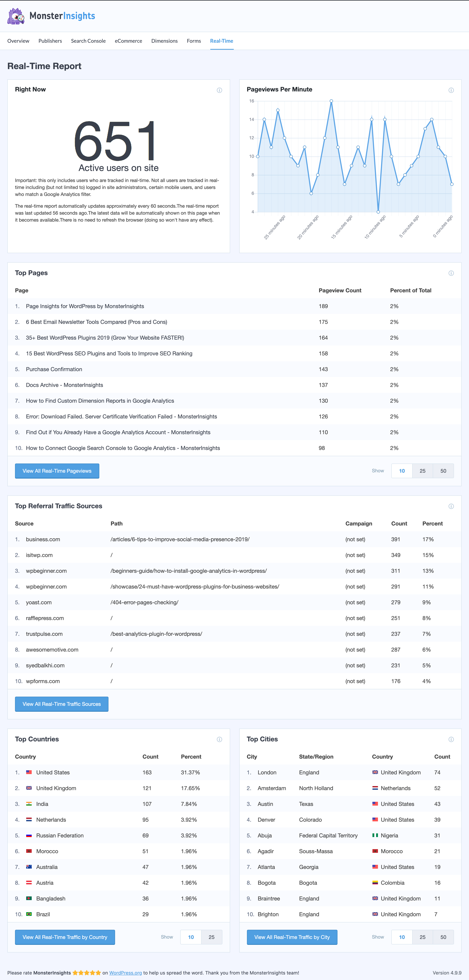
Task: Click Top Countries info icon
Action: point(219,740)
